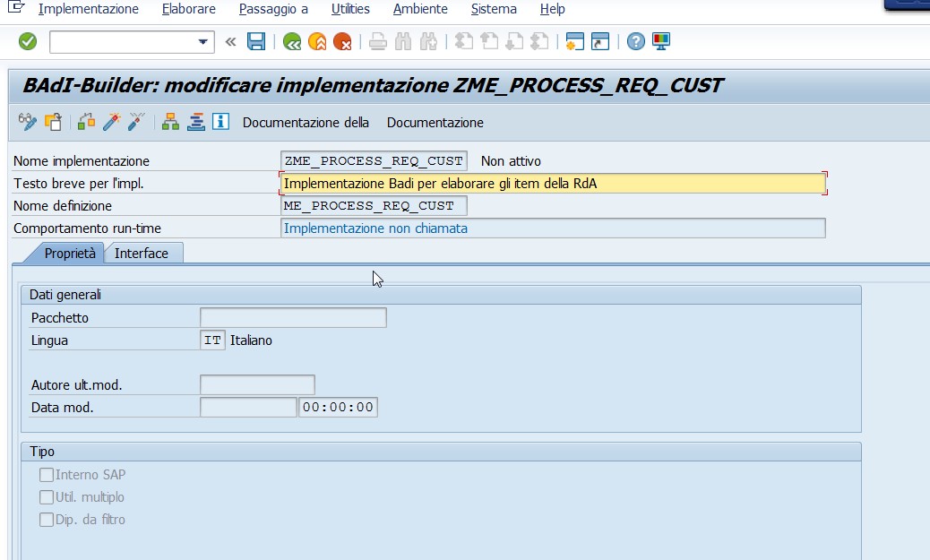The image size is (930, 560).
Task: Switch to the Interface tab
Action: click(143, 254)
